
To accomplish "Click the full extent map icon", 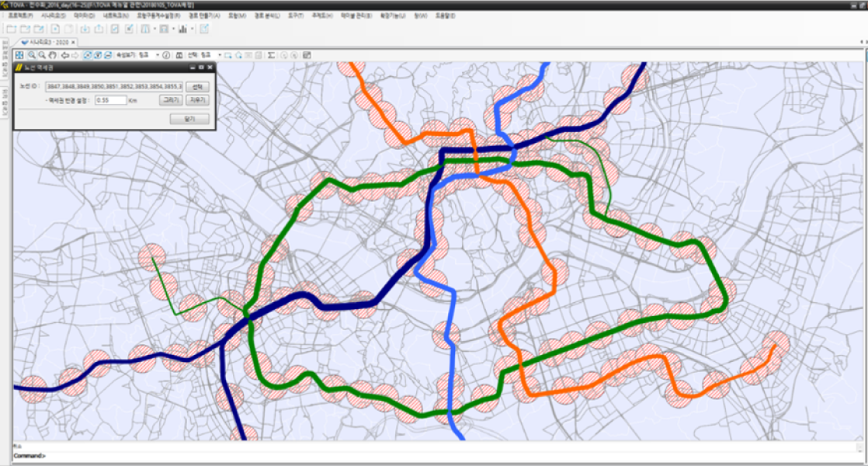I will pos(19,55).
